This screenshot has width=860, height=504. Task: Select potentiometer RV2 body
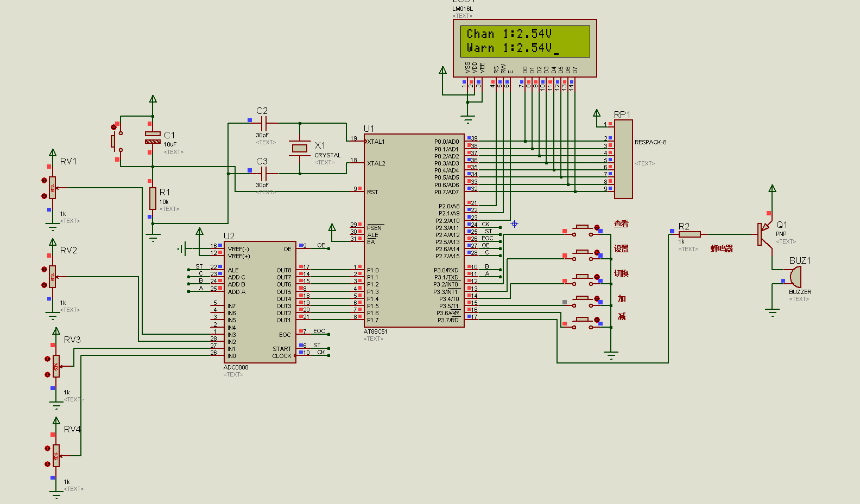(52, 277)
